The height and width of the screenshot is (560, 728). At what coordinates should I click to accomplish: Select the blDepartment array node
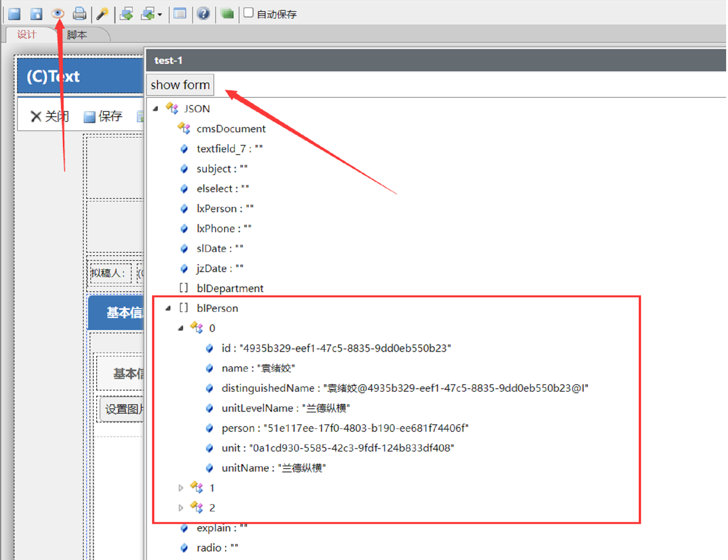(x=229, y=288)
